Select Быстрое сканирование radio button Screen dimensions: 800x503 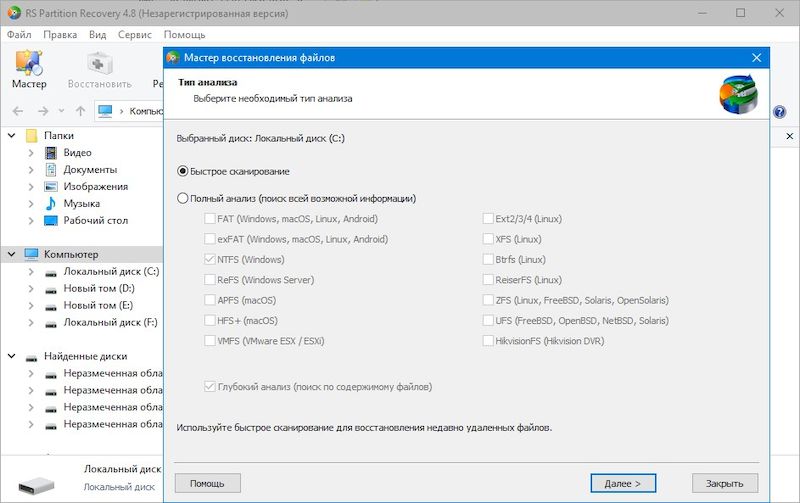coord(183,171)
